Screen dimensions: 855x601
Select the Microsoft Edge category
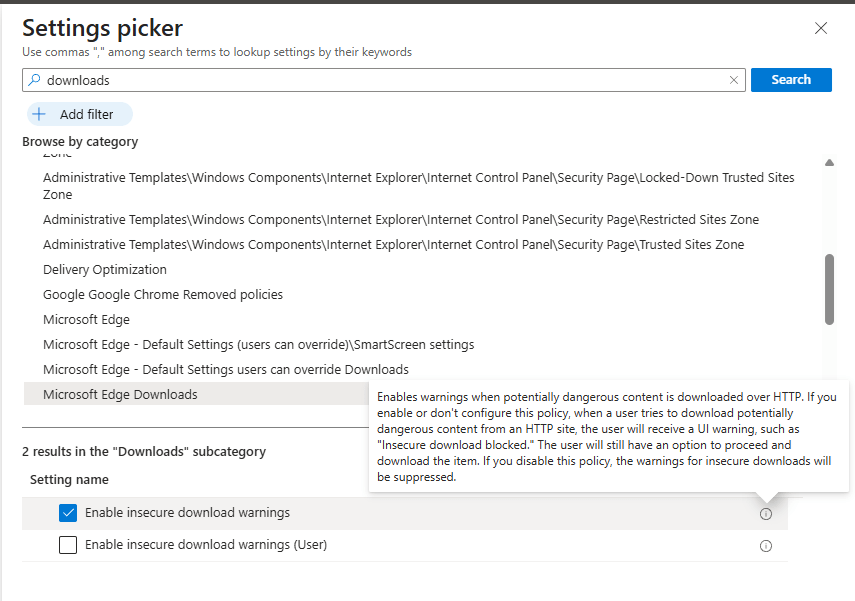coord(86,320)
